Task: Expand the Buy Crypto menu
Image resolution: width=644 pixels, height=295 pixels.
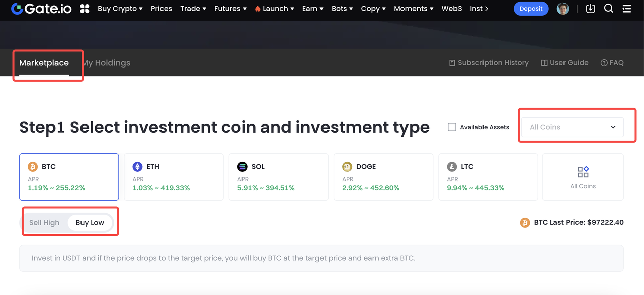Action: [x=120, y=9]
